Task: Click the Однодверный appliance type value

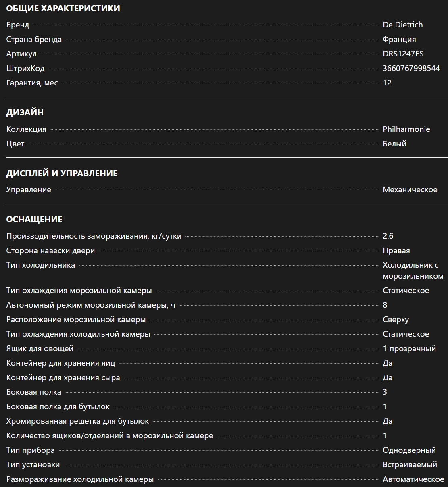Action: tap(409, 450)
